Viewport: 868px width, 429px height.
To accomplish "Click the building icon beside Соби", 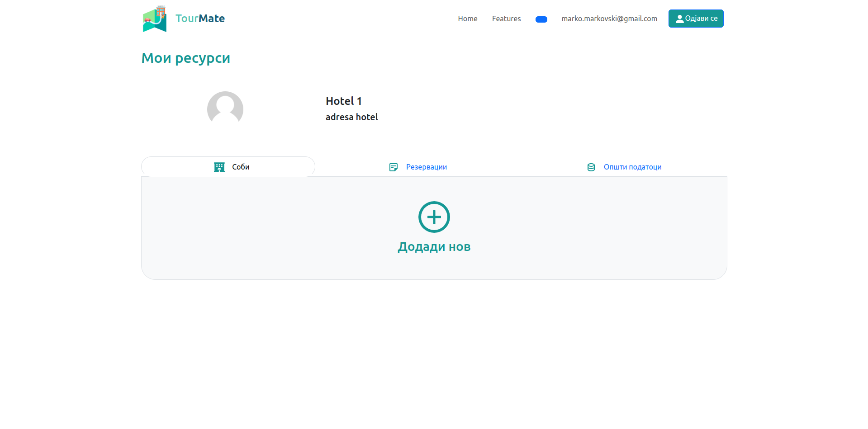I will pyautogui.click(x=219, y=167).
